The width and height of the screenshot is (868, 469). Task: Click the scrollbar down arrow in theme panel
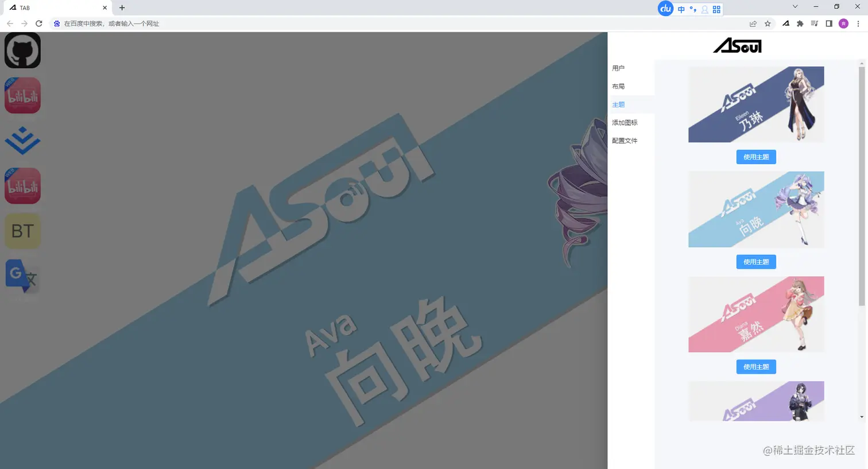pyautogui.click(x=862, y=417)
